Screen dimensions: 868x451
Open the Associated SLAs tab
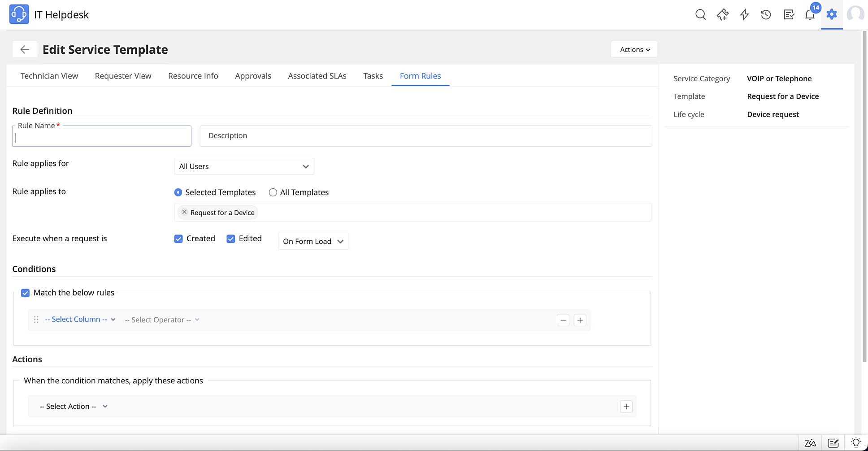(317, 76)
